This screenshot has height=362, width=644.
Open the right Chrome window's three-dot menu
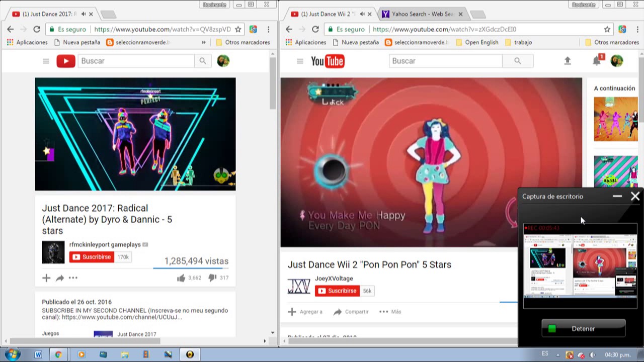pyautogui.click(x=637, y=29)
